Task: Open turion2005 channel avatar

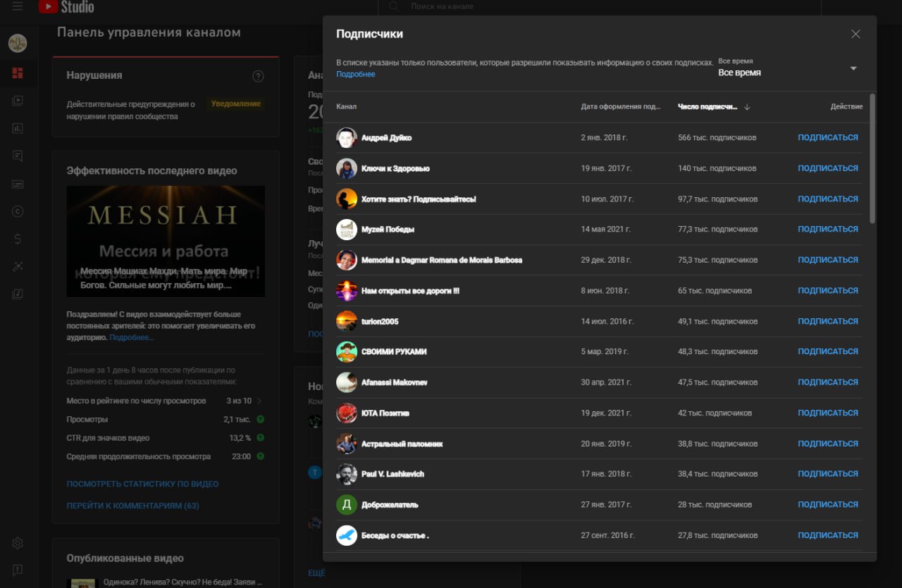Action: (347, 321)
